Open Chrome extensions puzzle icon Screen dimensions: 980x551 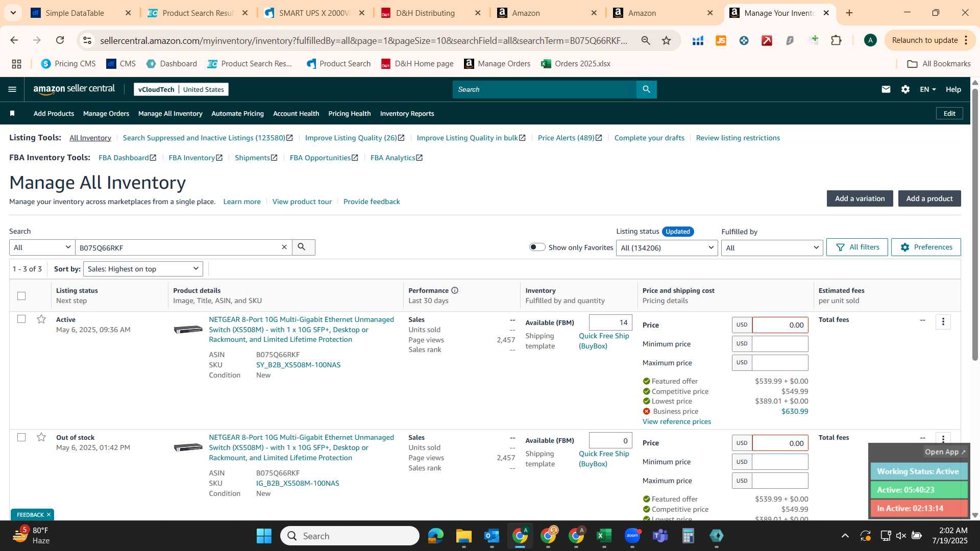[836, 40]
